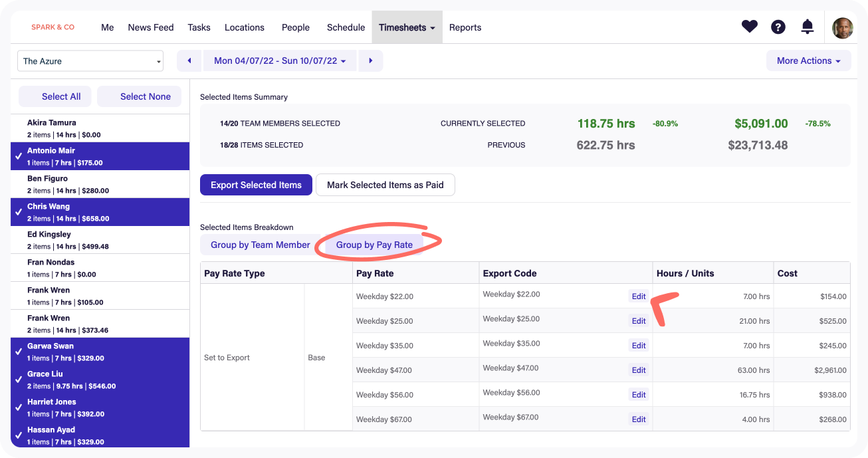
Task: Open The Azure location dropdown
Action: pyautogui.click(x=90, y=61)
